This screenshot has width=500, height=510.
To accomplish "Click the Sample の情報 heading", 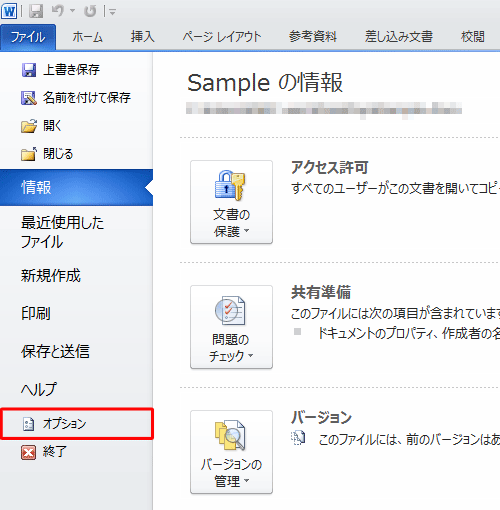I will [x=265, y=83].
